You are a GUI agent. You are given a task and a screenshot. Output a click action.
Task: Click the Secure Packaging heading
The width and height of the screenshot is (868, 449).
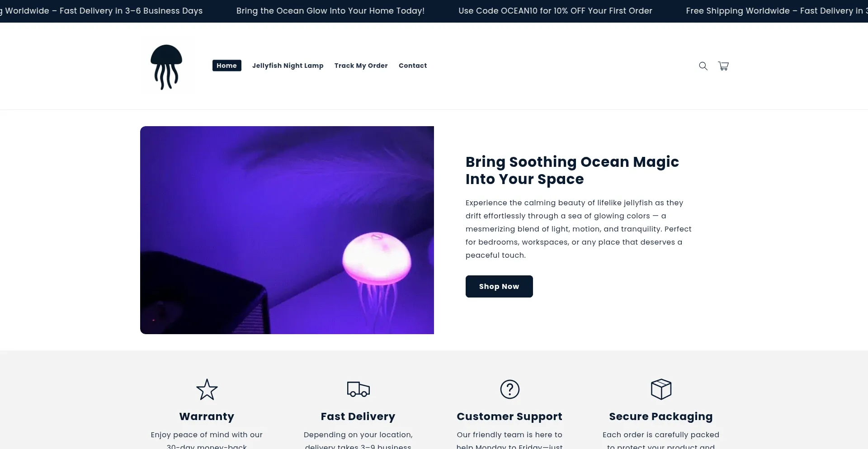click(661, 416)
